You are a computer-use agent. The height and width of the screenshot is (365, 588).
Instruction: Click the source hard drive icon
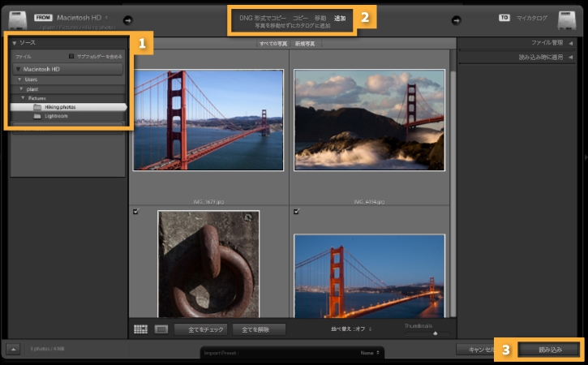(18, 20)
